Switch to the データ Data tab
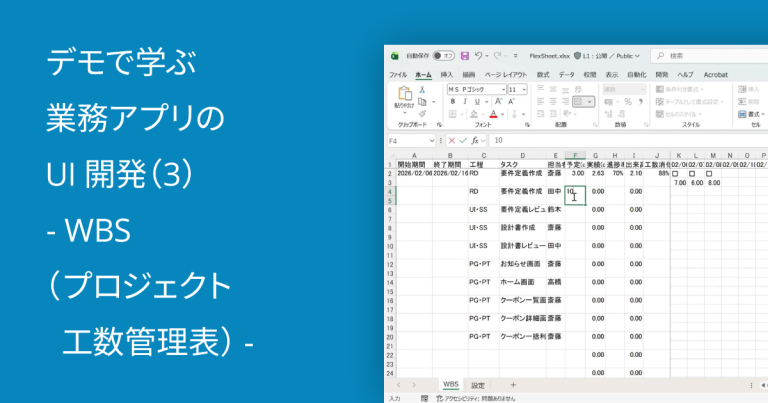Image resolution: width=768 pixels, height=403 pixels. click(x=567, y=75)
